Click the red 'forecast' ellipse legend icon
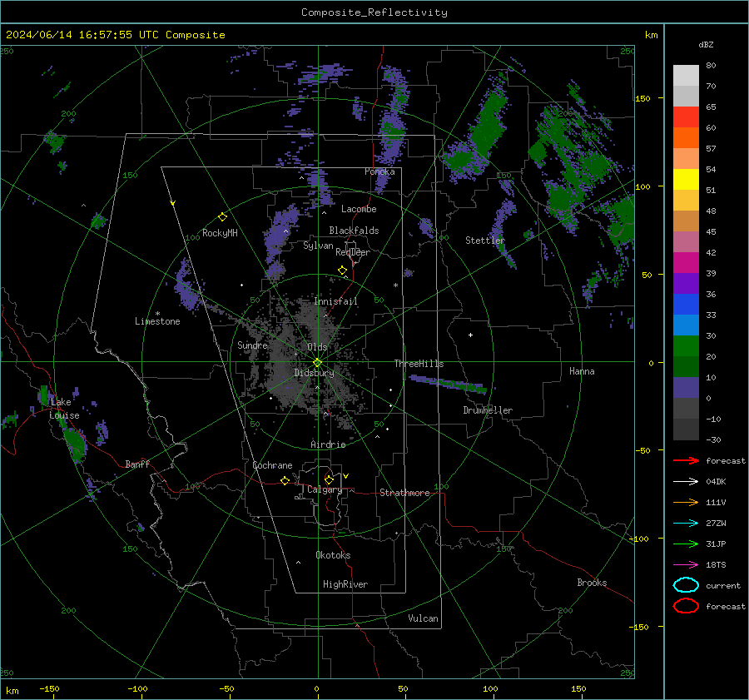Screen dimensions: 749x700 (686, 606)
